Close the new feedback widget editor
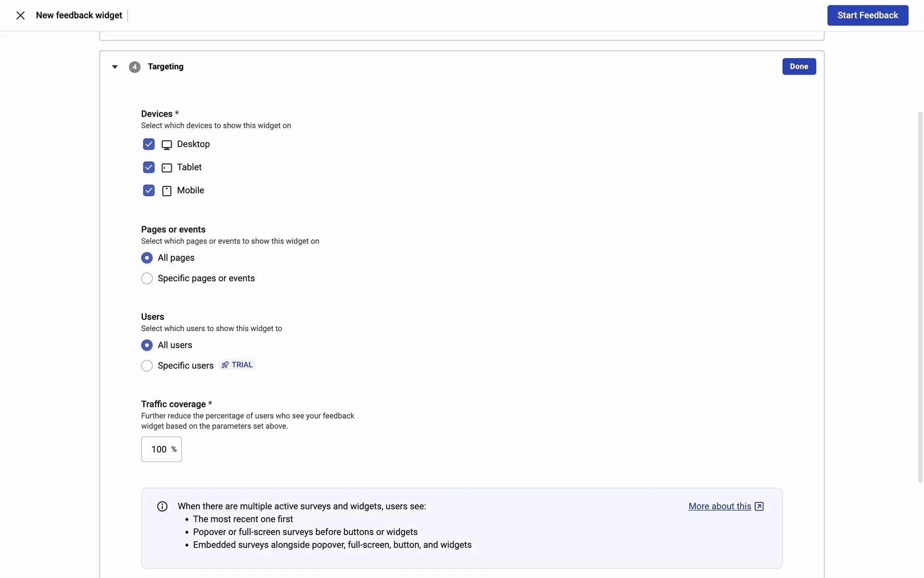The image size is (924, 578). [x=20, y=15]
